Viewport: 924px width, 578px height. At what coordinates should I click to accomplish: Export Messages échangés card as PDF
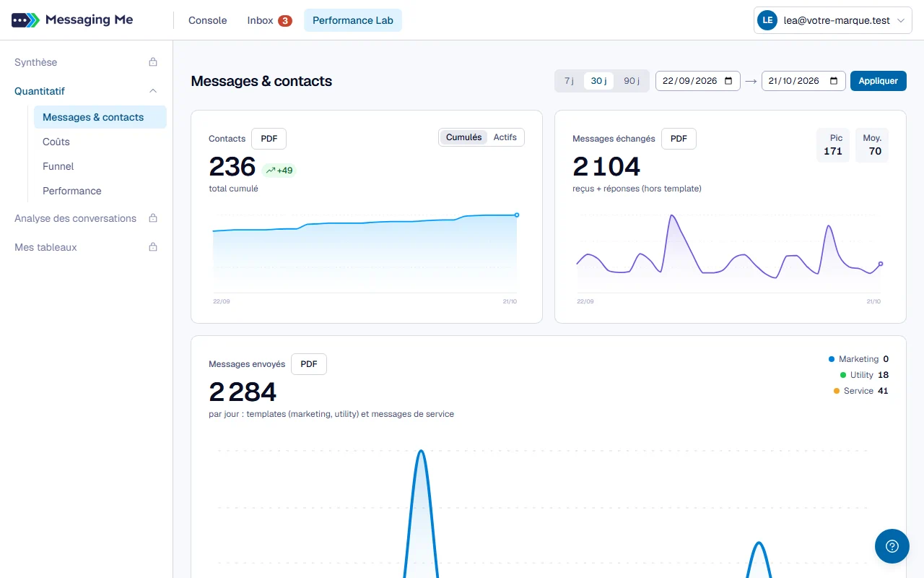pyautogui.click(x=679, y=139)
